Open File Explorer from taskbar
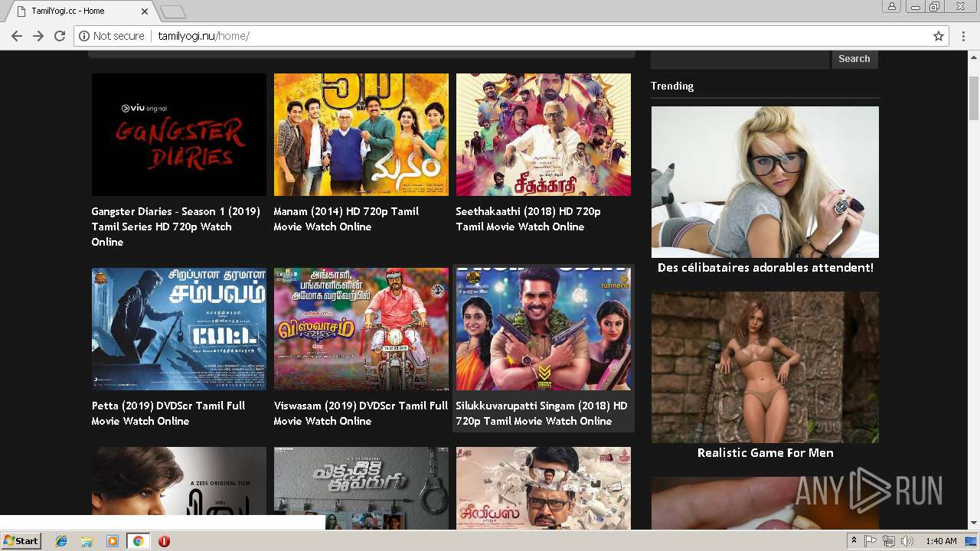The height and width of the screenshot is (551, 980). click(x=87, y=541)
